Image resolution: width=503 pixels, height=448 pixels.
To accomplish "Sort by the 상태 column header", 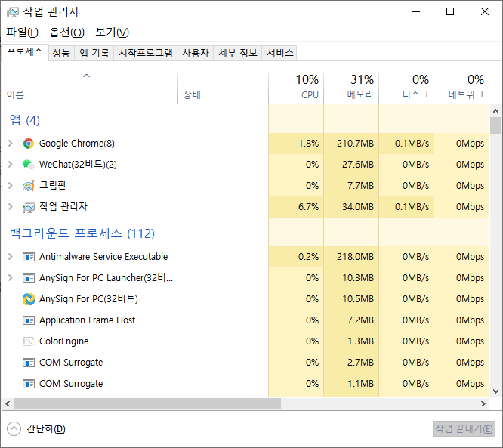I will [223, 88].
